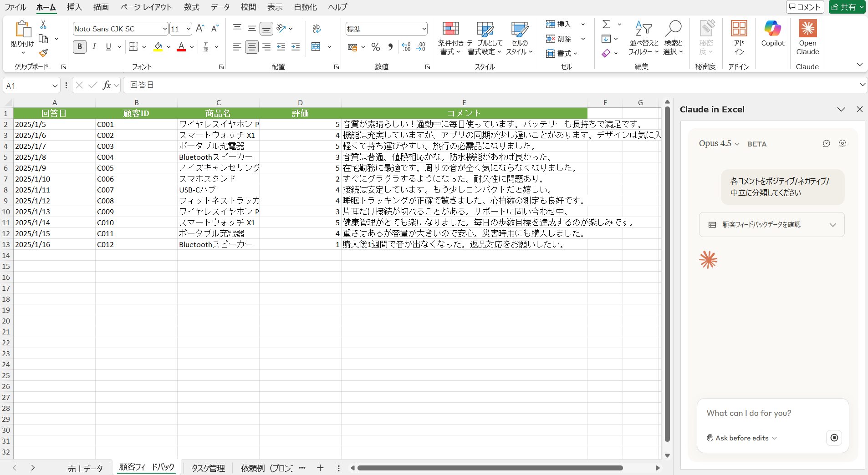Open conditional formatting (条件付き書式)
Screen dimensions: 868x475
point(450,37)
